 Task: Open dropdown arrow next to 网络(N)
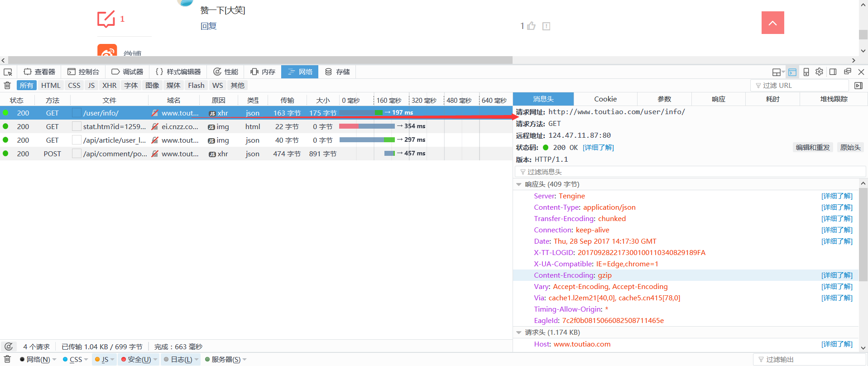[x=55, y=359]
